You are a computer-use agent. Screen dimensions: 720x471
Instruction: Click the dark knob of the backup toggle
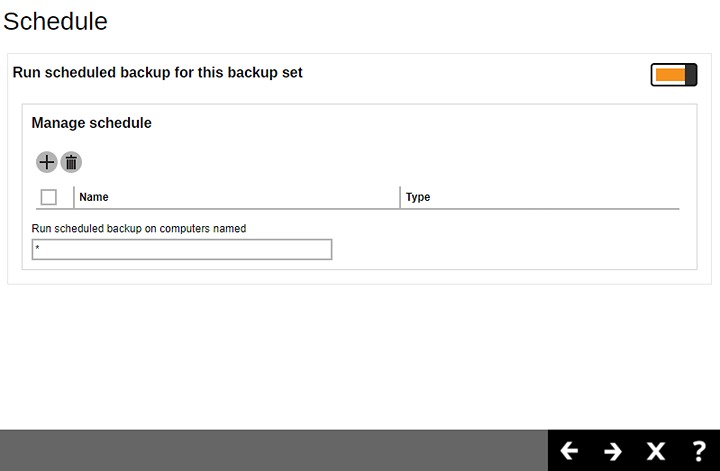point(691,74)
